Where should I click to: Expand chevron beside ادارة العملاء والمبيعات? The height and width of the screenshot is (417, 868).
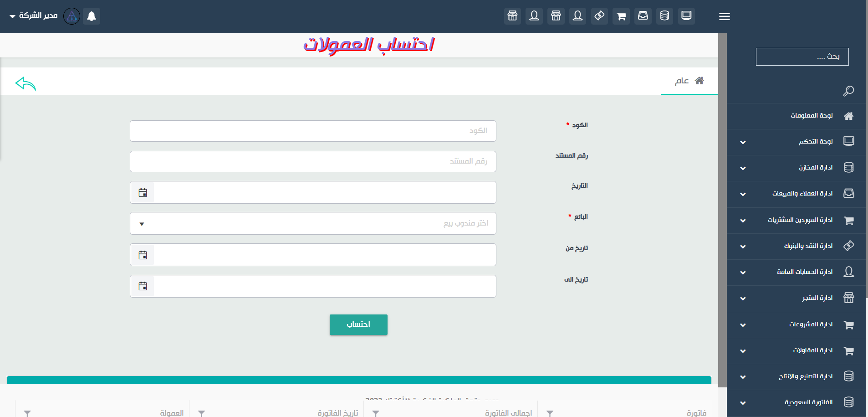pos(743,194)
